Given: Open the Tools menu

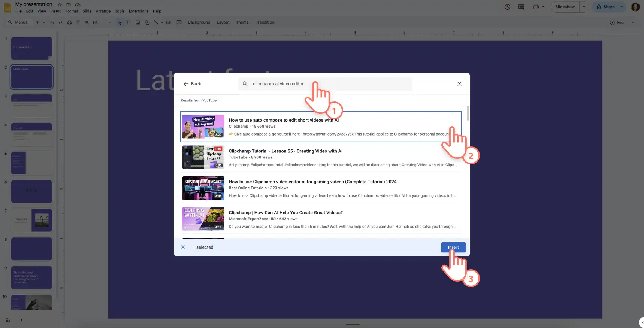Looking at the screenshot, I should 120,11.
